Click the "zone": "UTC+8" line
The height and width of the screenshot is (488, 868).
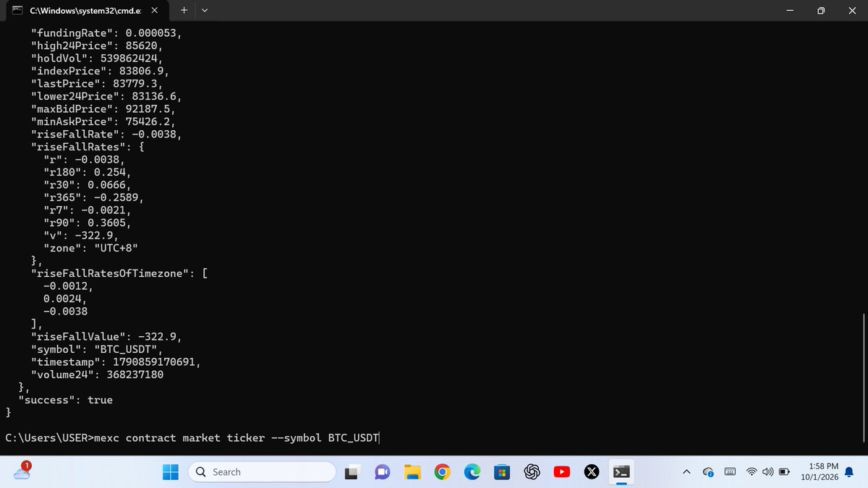pyautogui.click(x=91, y=248)
